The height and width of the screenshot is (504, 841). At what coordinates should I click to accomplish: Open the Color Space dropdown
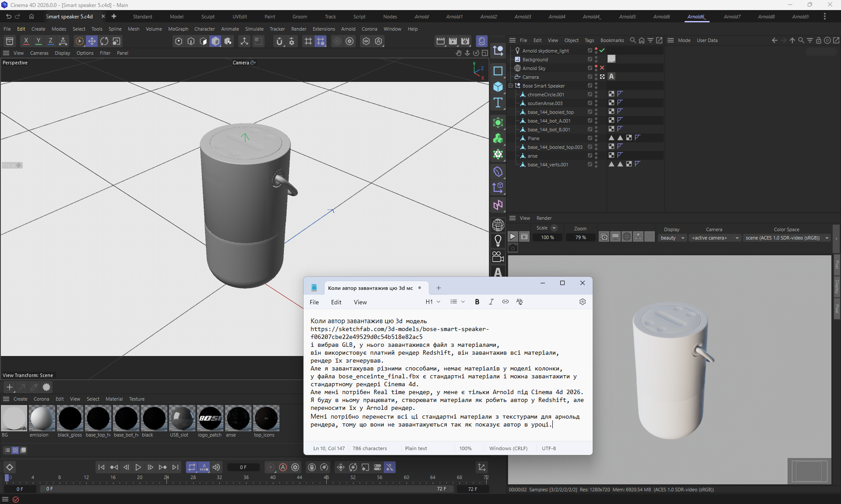[x=787, y=238]
